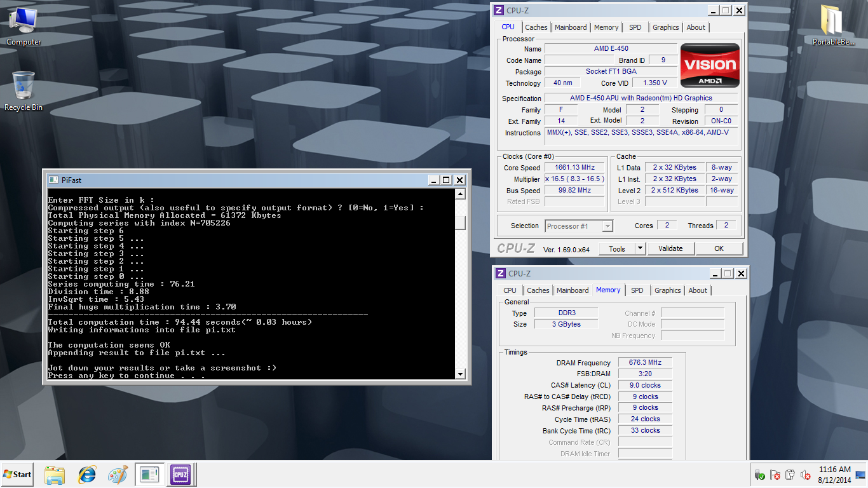Close the lower CPU-Z Memory window
The width and height of the screenshot is (868, 488).
click(x=741, y=273)
